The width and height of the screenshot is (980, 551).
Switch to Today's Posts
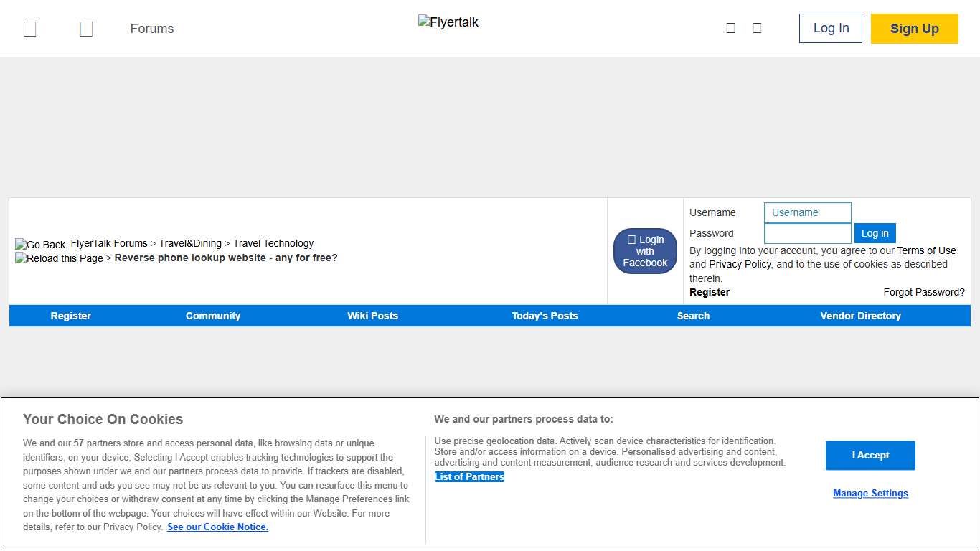pos(545,316)
